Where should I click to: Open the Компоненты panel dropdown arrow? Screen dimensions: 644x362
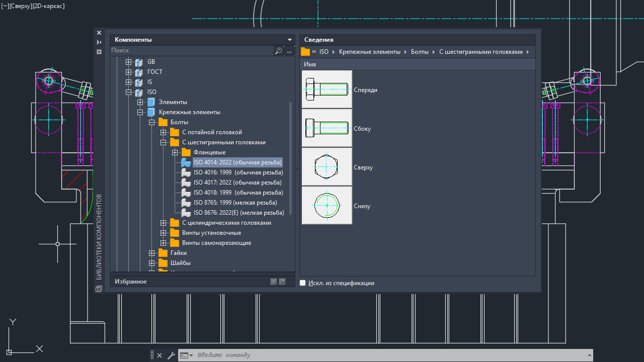290,40
